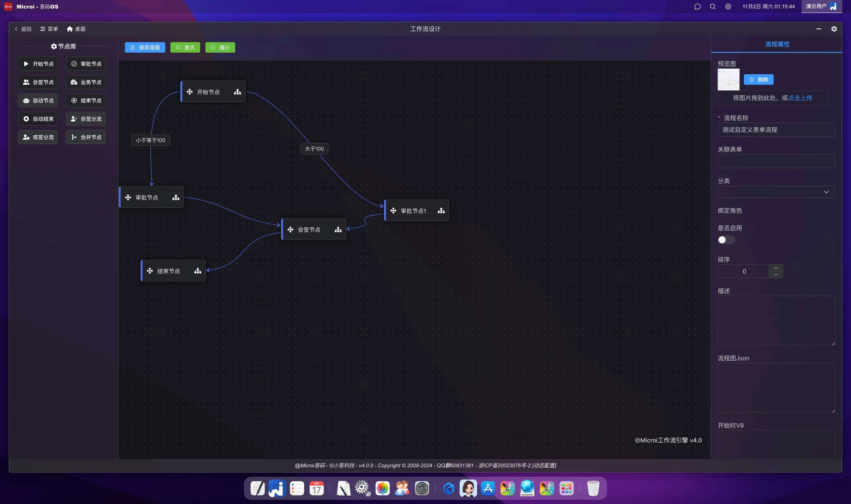Click the 保存流程 button
Screen dimensions: 851x504
(x=145, y=47)
